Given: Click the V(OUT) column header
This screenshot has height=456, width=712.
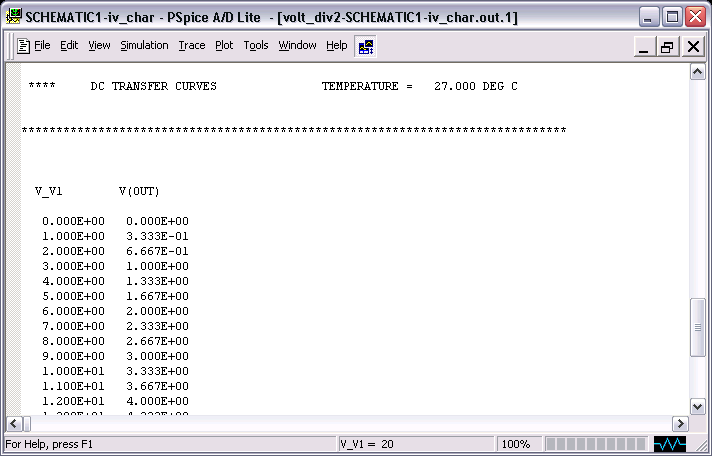Looking at the screenshot, I should coord(139,191).
